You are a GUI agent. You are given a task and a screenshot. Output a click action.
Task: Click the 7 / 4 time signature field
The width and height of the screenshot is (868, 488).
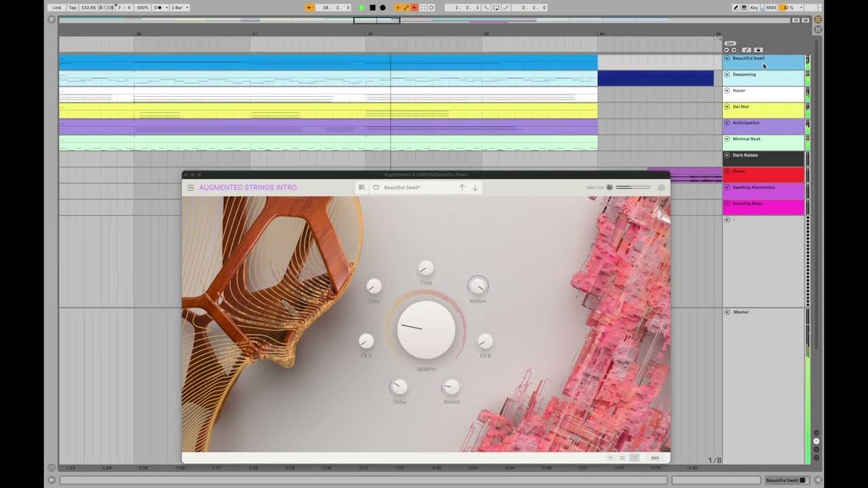pos(123,7)
